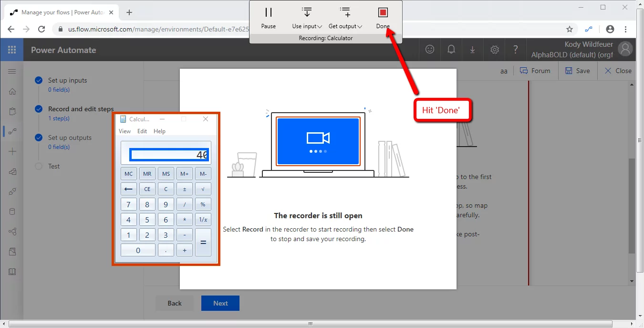Open Calculator Edit menu
Viewport: 644px width, 328px height.
point(142,131)
